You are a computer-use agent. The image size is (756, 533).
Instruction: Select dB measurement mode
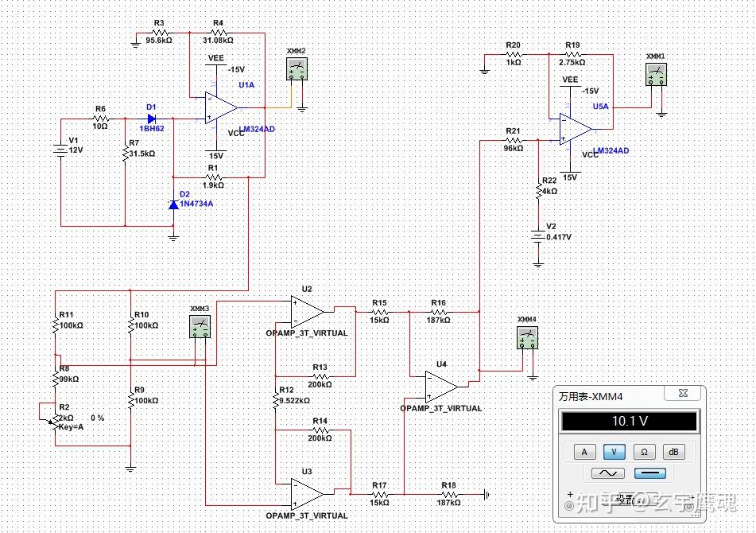pos(674,451)
